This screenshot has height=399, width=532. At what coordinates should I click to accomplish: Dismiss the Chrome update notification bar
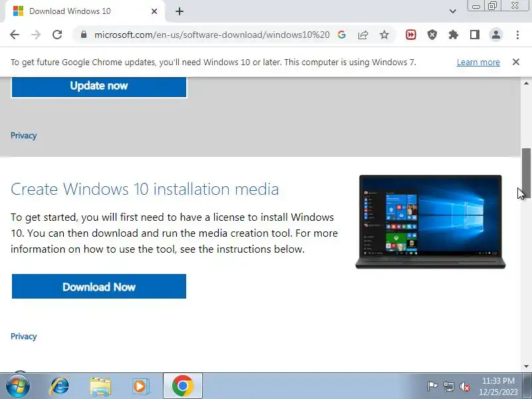[516, 62]
